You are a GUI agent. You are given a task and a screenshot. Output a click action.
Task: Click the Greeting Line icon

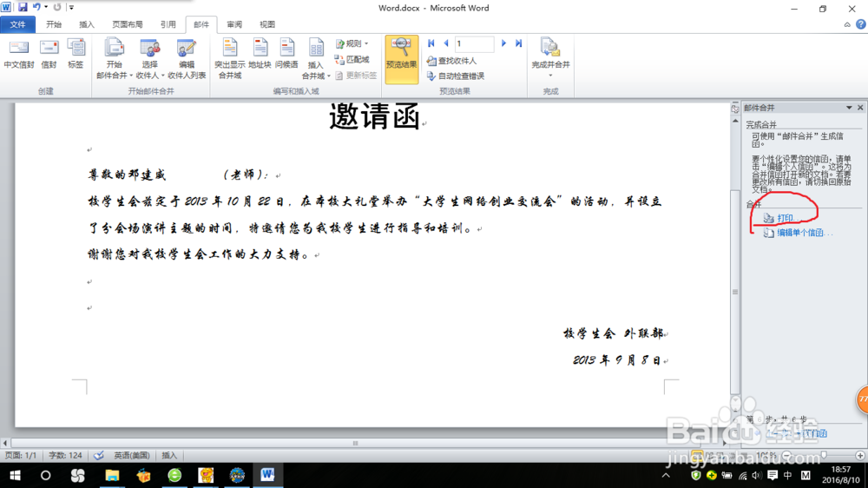coord(286,55)
